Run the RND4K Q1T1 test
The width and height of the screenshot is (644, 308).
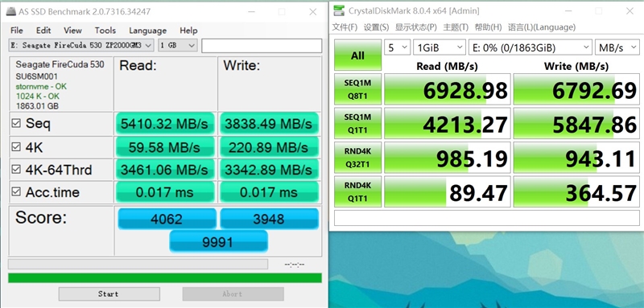point(357,191)
